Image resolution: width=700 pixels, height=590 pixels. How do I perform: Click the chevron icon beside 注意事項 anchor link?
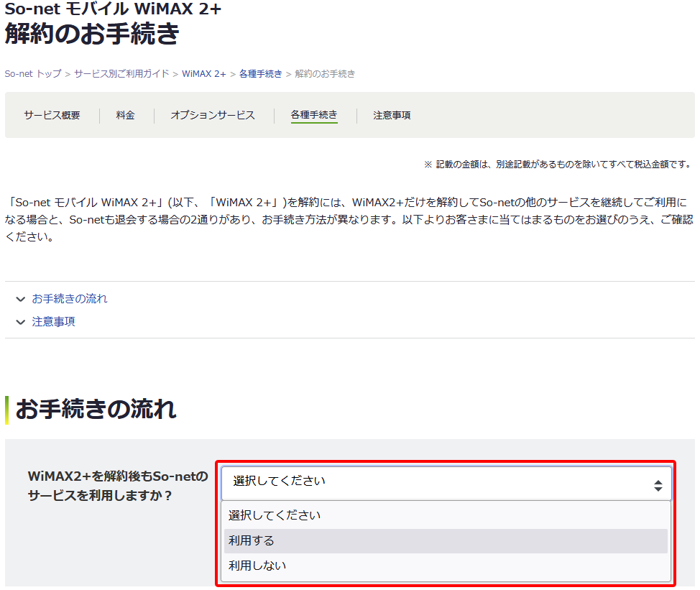click(x=20, y=322)
